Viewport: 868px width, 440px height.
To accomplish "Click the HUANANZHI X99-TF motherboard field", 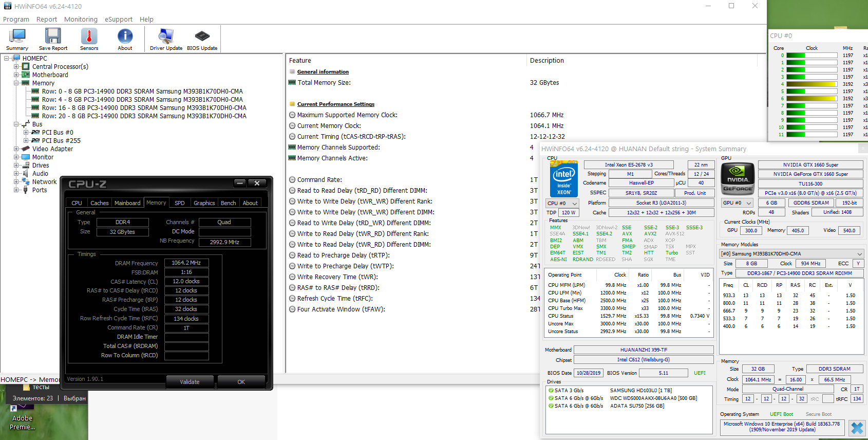I will [x=644, y=350].
